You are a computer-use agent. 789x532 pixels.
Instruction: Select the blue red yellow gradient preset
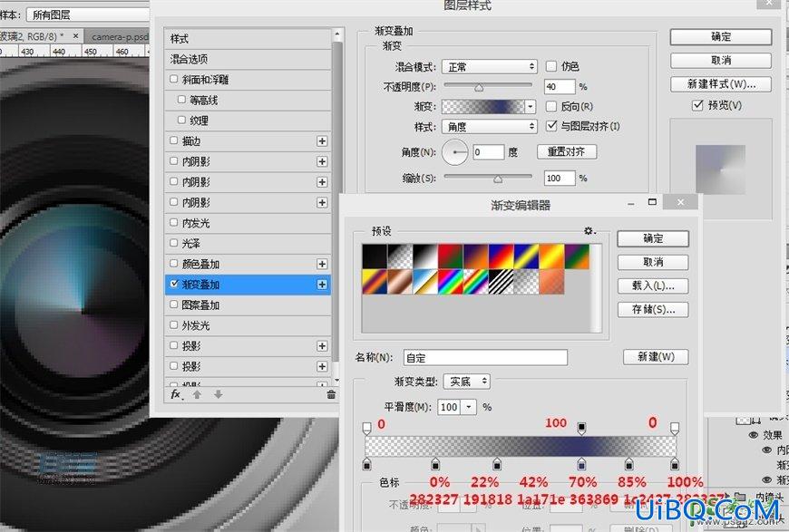[501, 256]
